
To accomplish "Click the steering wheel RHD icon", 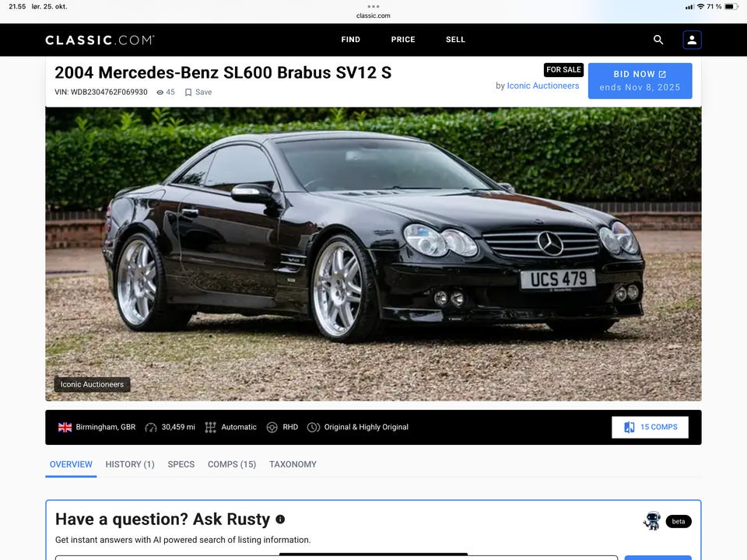I will click(x=272, y=428).
